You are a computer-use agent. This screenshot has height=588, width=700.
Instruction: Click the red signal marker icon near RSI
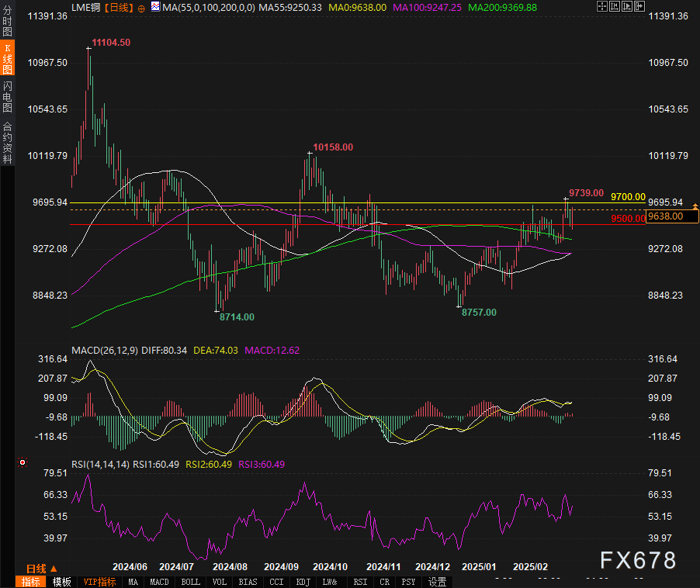23,462
